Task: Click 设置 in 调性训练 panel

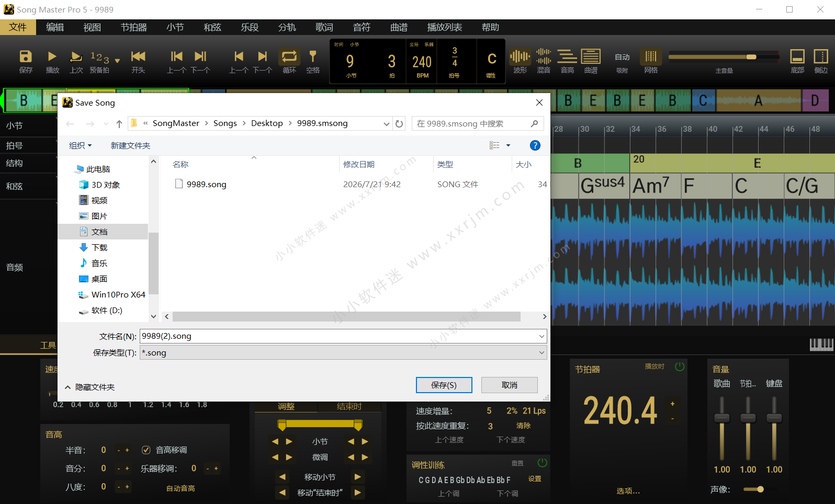Action: tap(535, 478)
